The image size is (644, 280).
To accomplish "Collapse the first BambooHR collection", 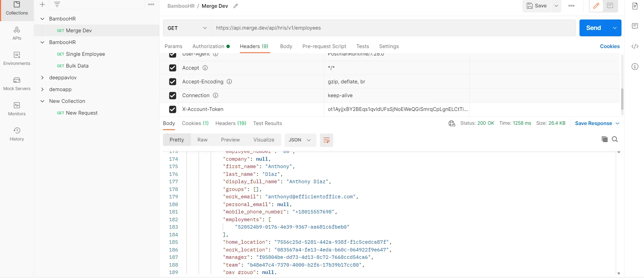I will [x=42, y=19].
